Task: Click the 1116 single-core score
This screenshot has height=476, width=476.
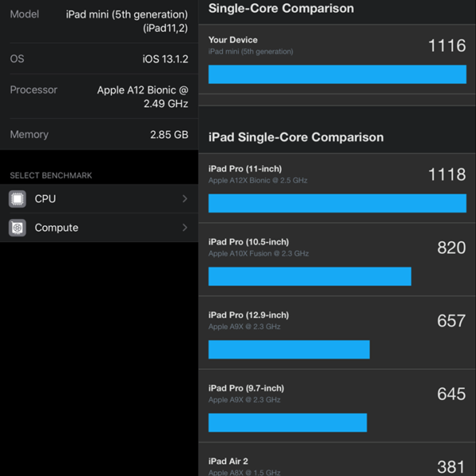Action: coord(447,45)
